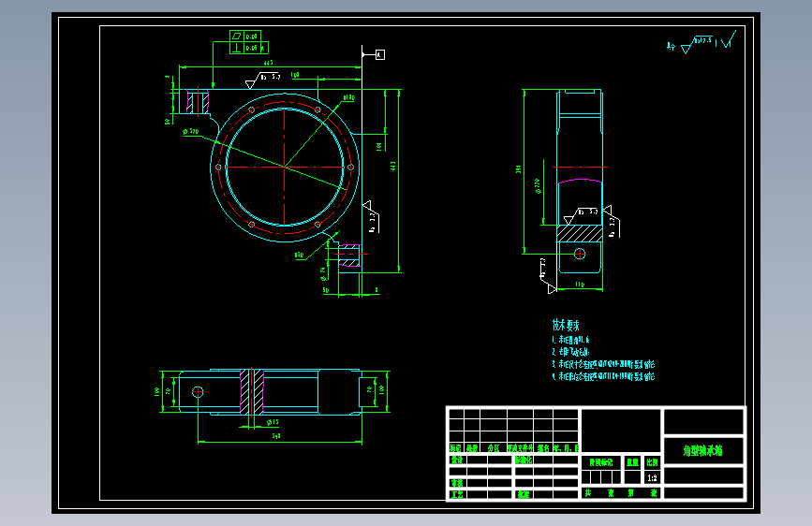Click the 签名 column header
Image resolution: width=812 pixels, height=526 pixels.
point(542,447)
